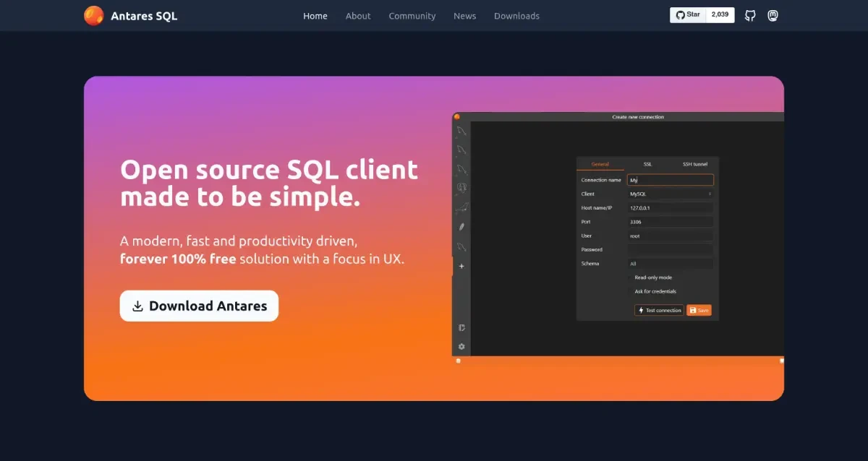Save the connection with the Save button
The height and width of the screenshot is (461, 868).
(699, 310)
